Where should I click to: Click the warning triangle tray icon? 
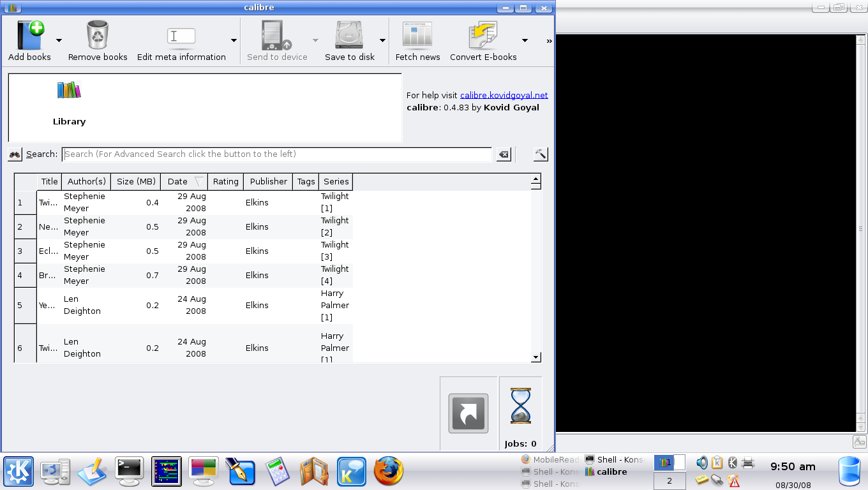tap(733, 480)
